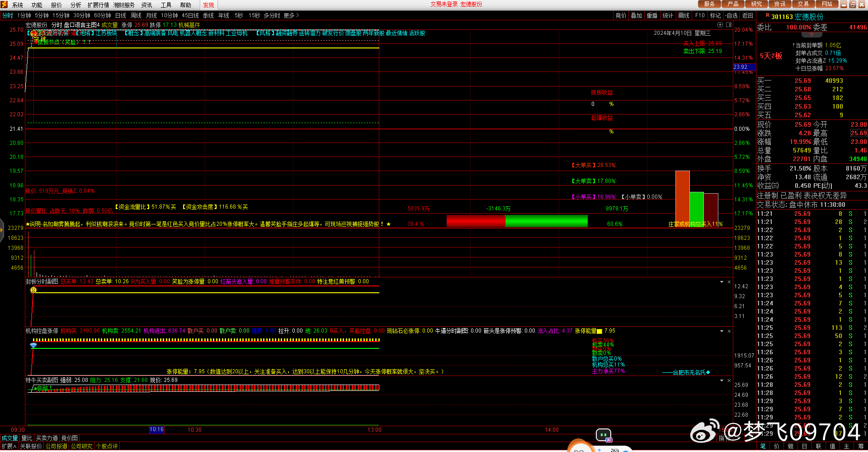Open the 扩展行情 menu

click(98, 5)
